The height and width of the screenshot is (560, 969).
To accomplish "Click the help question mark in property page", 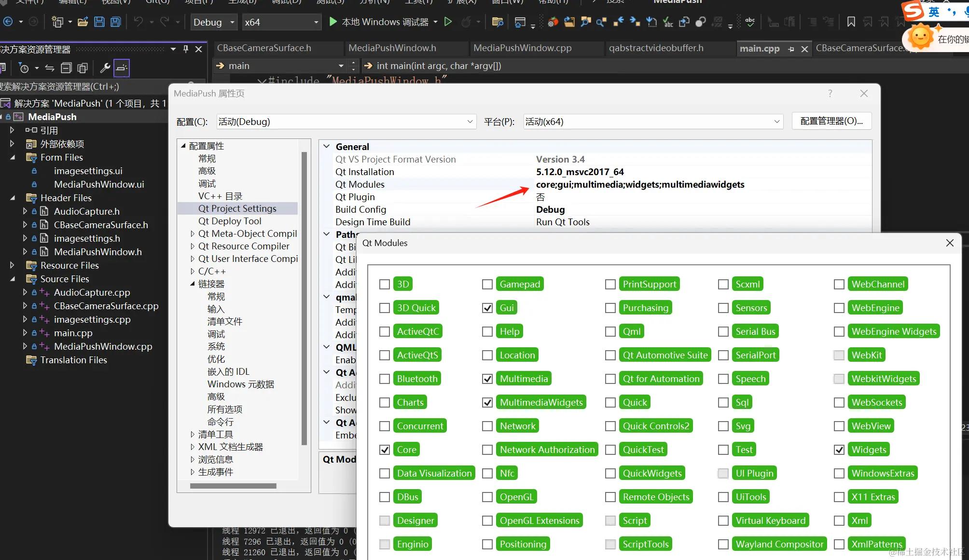I will click(x=830, y=93).
